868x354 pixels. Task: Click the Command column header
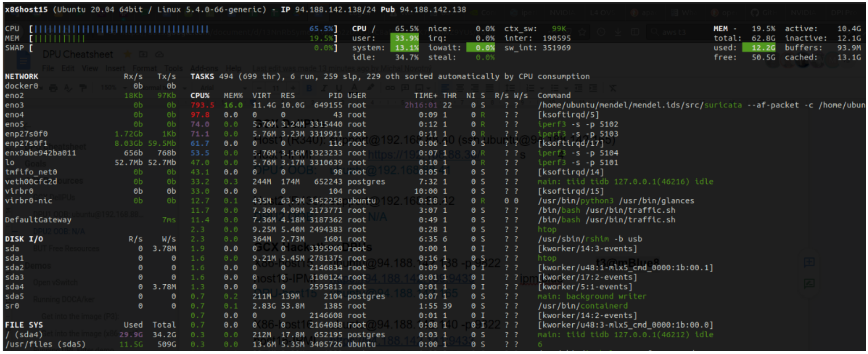tap(554, 96)
